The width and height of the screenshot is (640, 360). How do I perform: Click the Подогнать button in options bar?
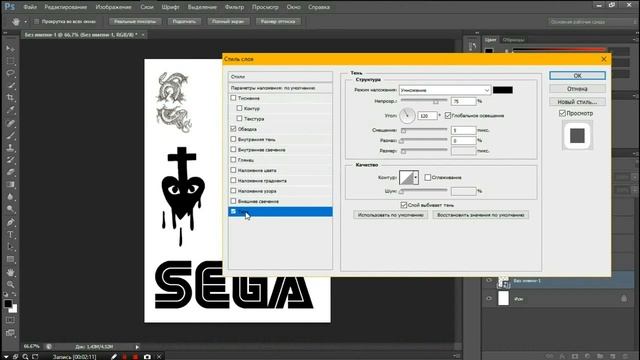(x=184, y=21)
